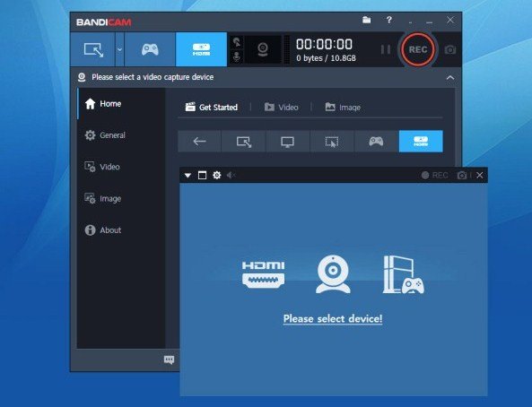Switch to the Video tab
Screen dimensions: 532x407
click(x=282, y=108)
